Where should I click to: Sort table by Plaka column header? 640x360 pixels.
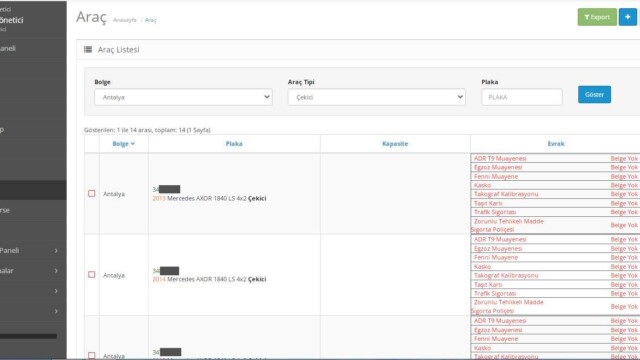[234, 144]
